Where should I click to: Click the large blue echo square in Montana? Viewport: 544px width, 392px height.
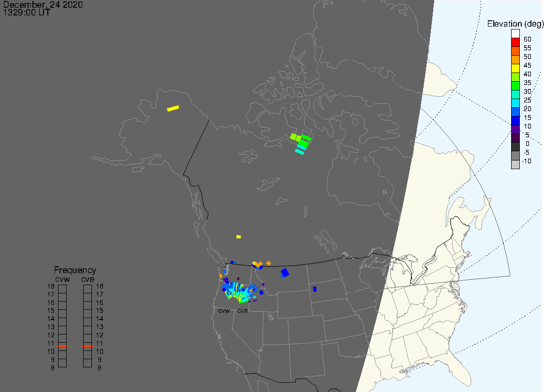[284, 273]
